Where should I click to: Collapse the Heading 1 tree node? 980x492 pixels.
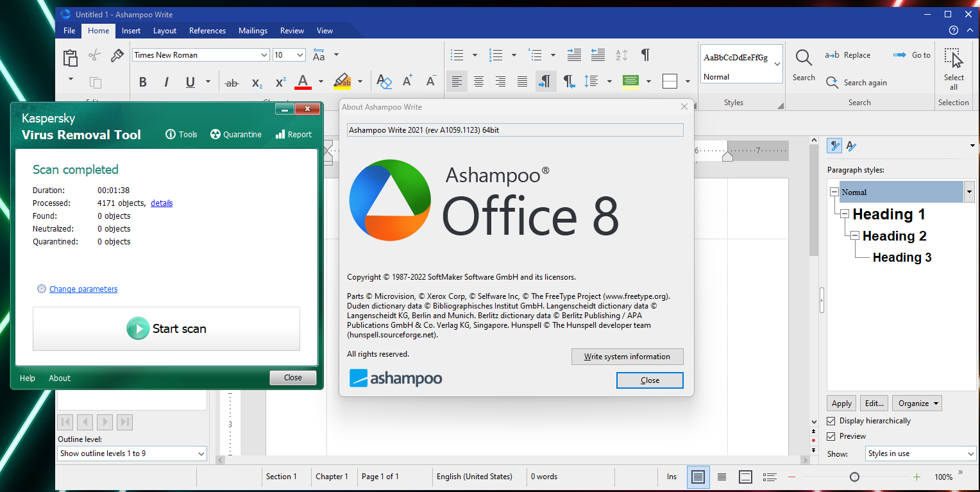click(x=845, y=214)
